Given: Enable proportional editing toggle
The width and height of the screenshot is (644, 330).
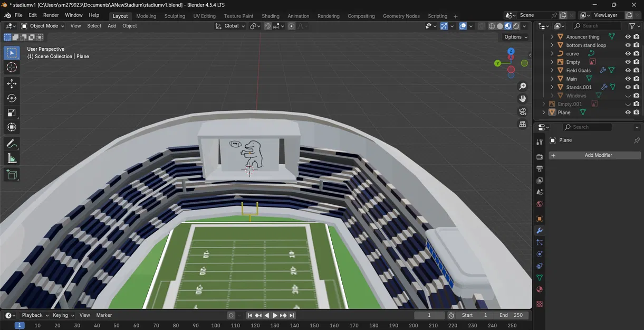Looking at the screenshot, I should pos(292,26).
